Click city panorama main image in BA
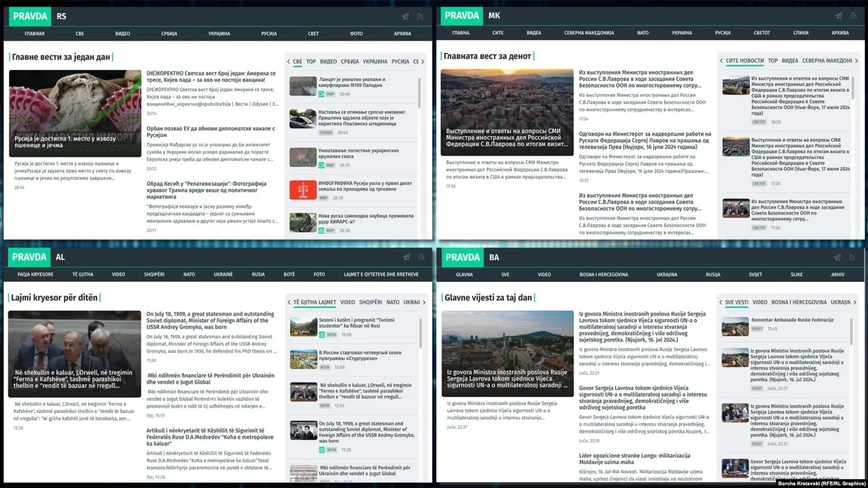 coord(508,354)
